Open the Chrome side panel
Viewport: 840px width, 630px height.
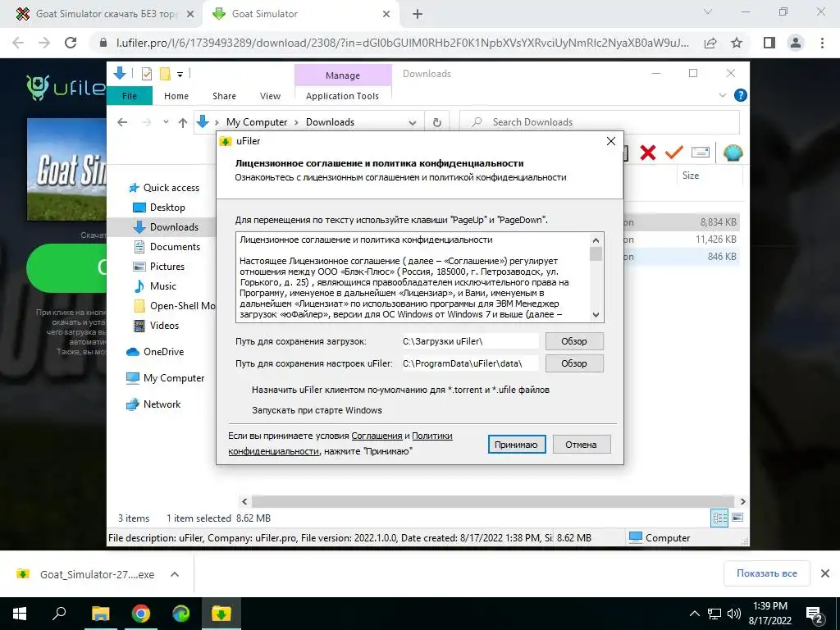click(769, 43)
